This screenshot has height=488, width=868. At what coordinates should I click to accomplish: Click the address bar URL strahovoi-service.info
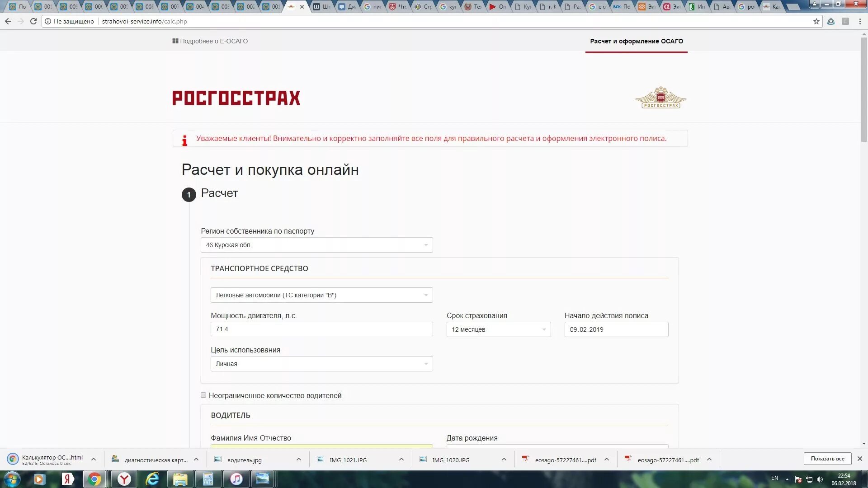[145, 21]
